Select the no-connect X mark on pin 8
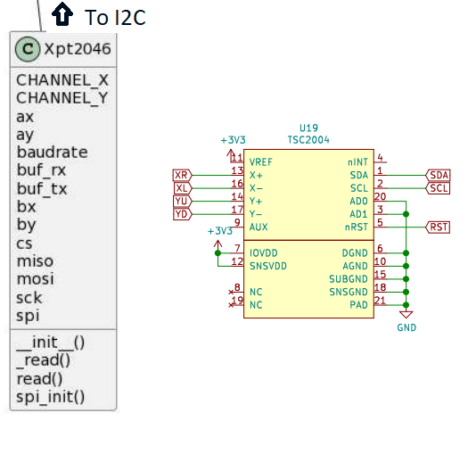The image size is (476, 471). click(231, 293)
